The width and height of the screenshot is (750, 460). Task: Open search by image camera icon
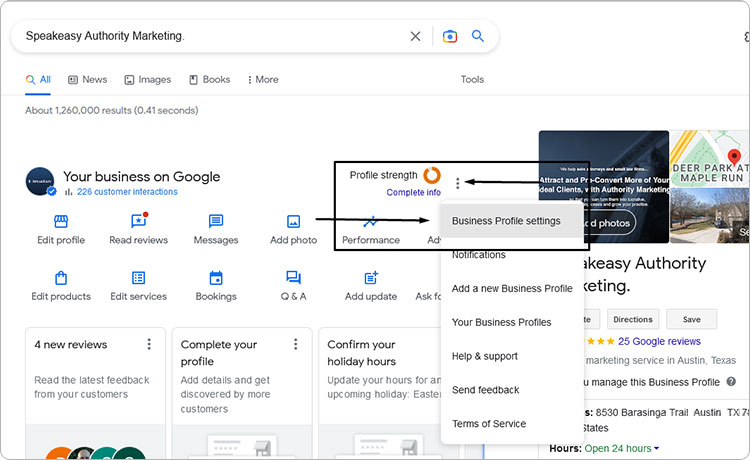coord(450,36)
